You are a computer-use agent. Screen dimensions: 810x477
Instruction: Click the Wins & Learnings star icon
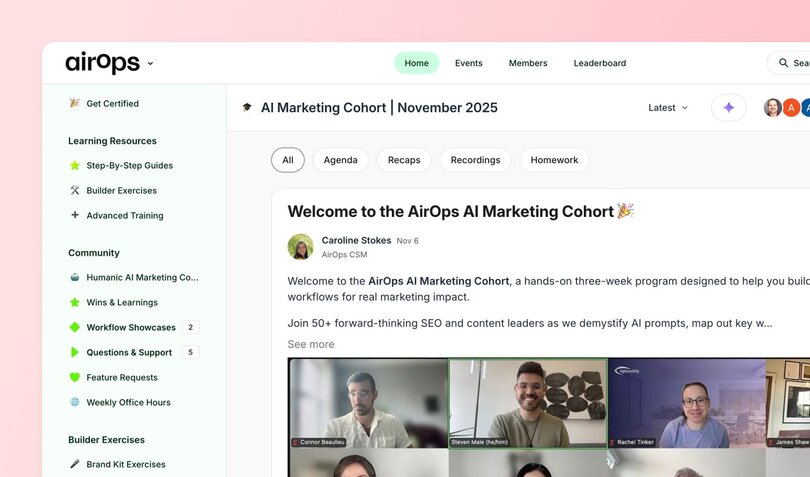click(75, 302)
